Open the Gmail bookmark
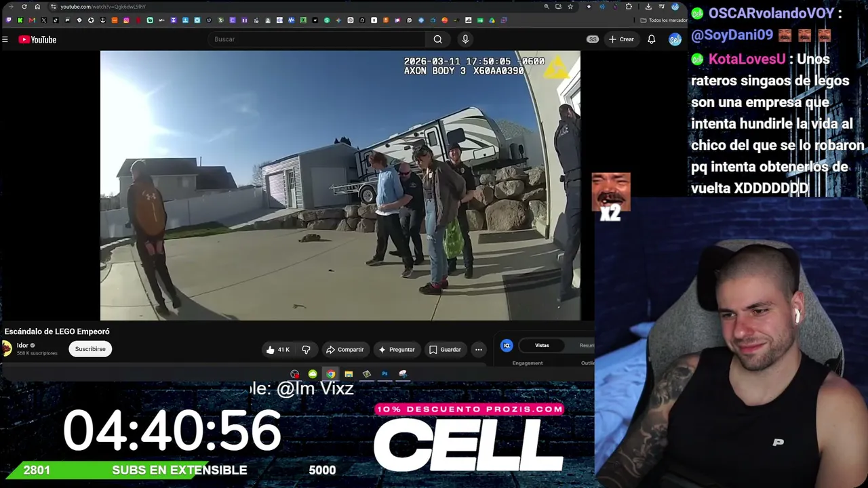Image resolution: width=868 pixels, height=488 pixels. tap(32, 20)
